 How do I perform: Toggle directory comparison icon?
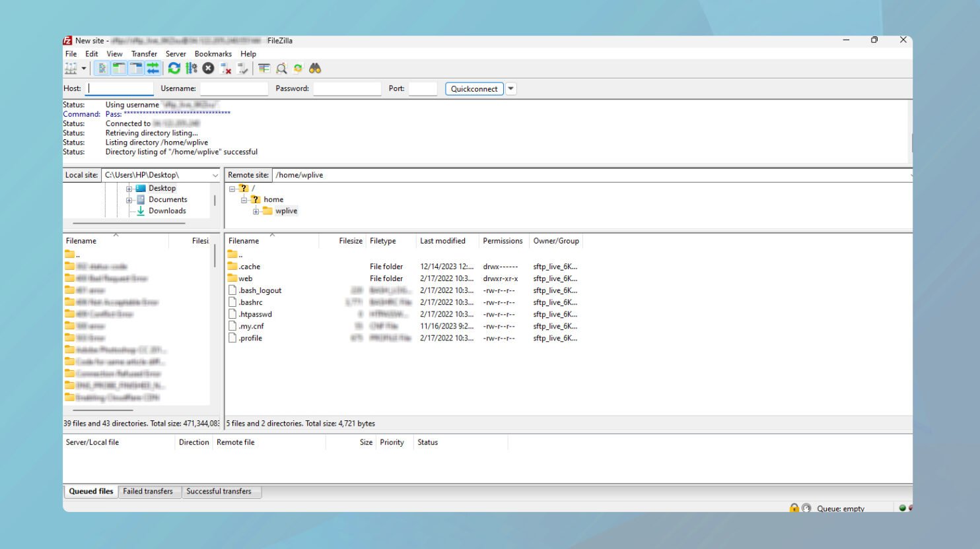[x=281, y=68]
